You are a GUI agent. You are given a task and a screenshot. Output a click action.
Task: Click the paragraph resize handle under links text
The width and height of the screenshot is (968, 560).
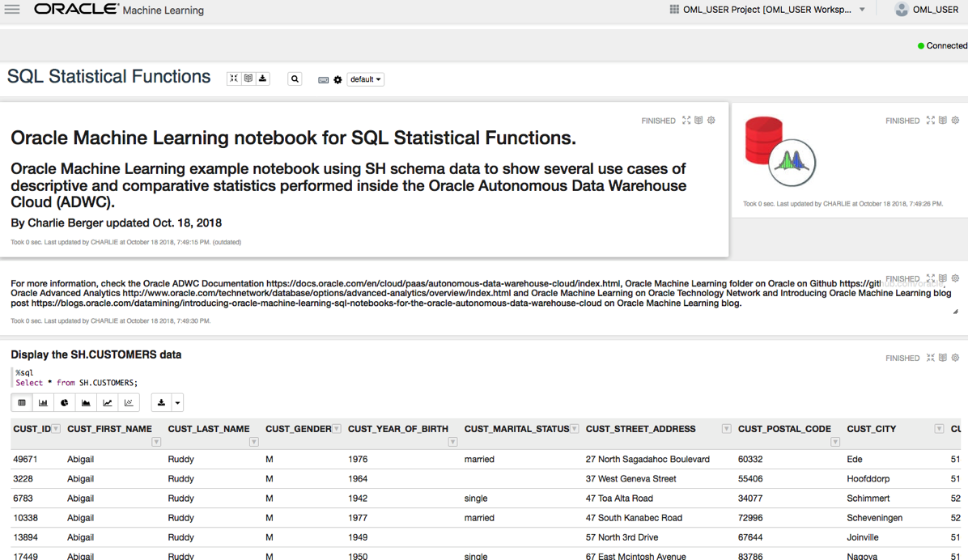pyautogui.click(x=956, y=312)
